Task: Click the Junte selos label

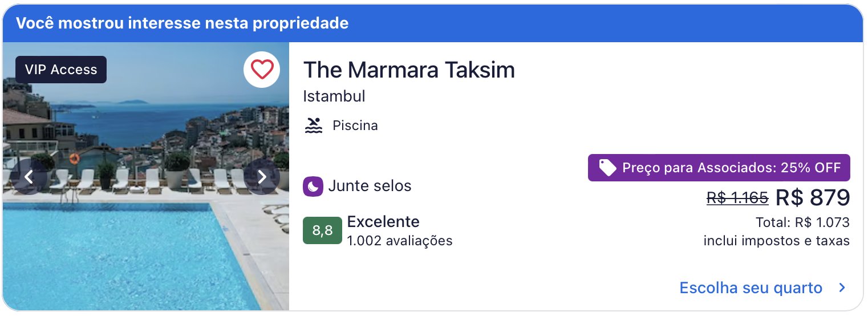Action: click(370, 186)
